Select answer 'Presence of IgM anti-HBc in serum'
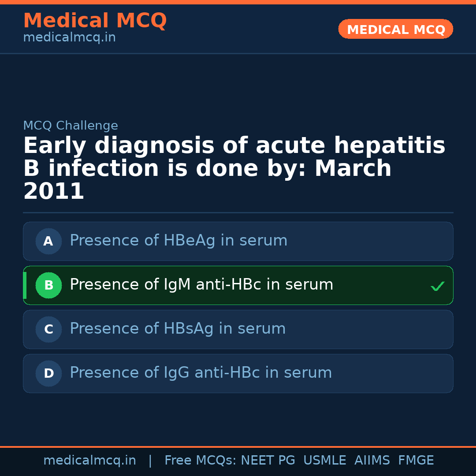This screenshot has width=476, height=476. coord(201,285)
